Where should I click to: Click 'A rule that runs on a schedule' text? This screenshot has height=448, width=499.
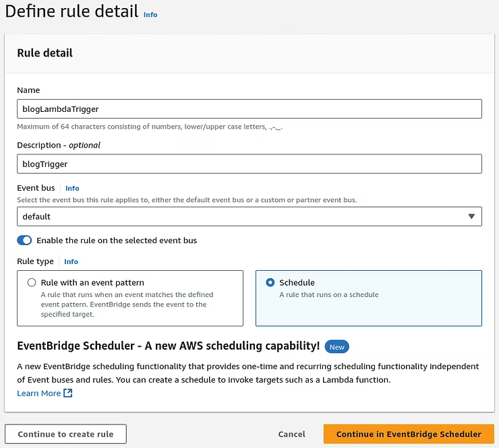(329, 295)
